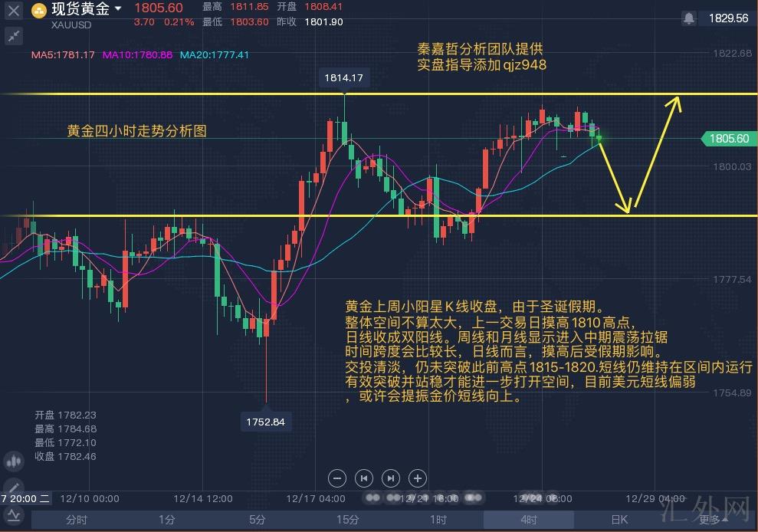Zoom out chart with minus button
This screenshot has height=532, width=758.
click(337, 478)
